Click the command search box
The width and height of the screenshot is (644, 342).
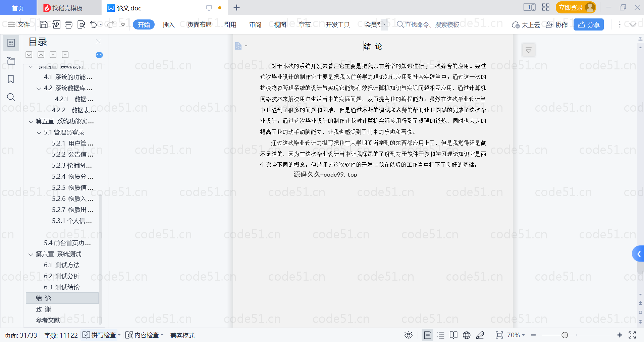click(431, 24)
